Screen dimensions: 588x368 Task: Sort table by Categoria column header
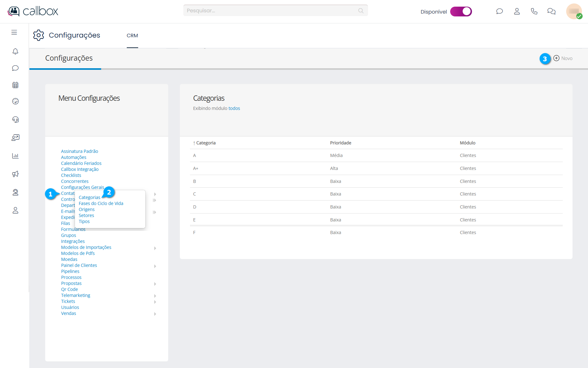pos(205,143)
